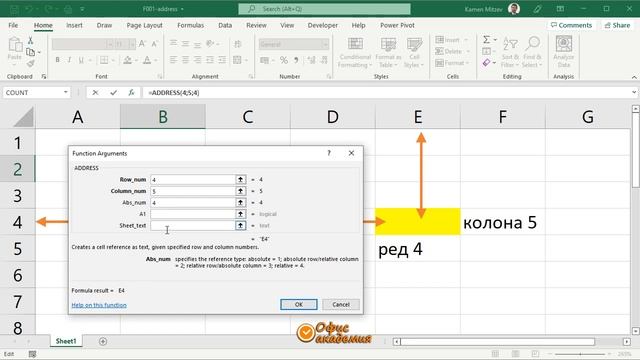Click the Enter checkmark in formula bar
The image size is (640, 360).
click(113, 93)
